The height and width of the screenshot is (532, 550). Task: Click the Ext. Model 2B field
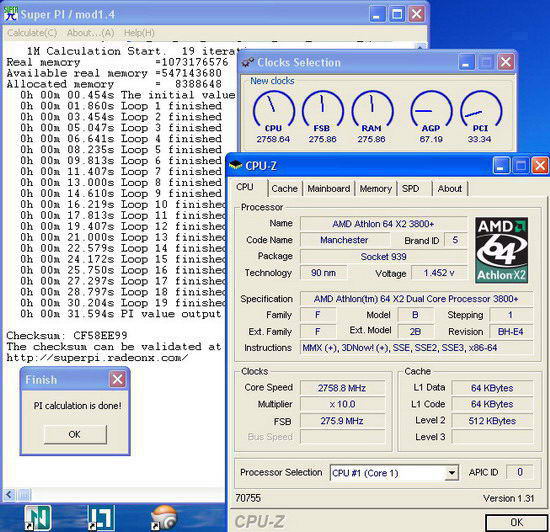(415, 332)
